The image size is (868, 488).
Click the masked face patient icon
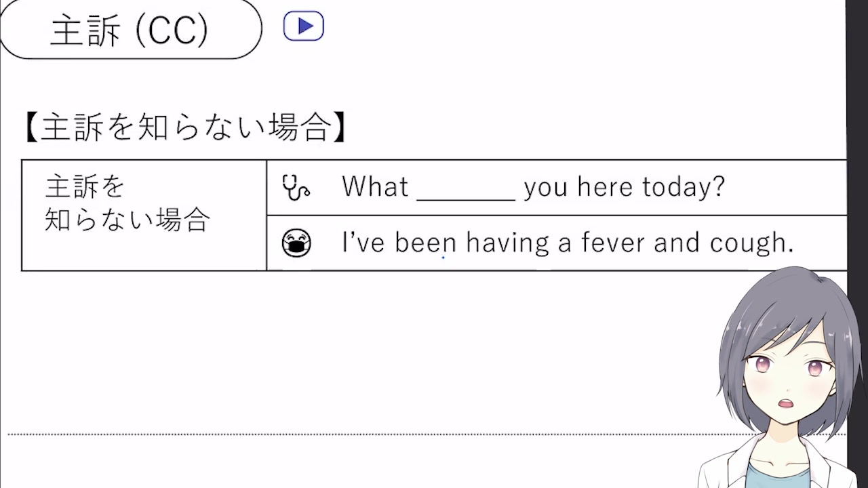pos(296,243)
